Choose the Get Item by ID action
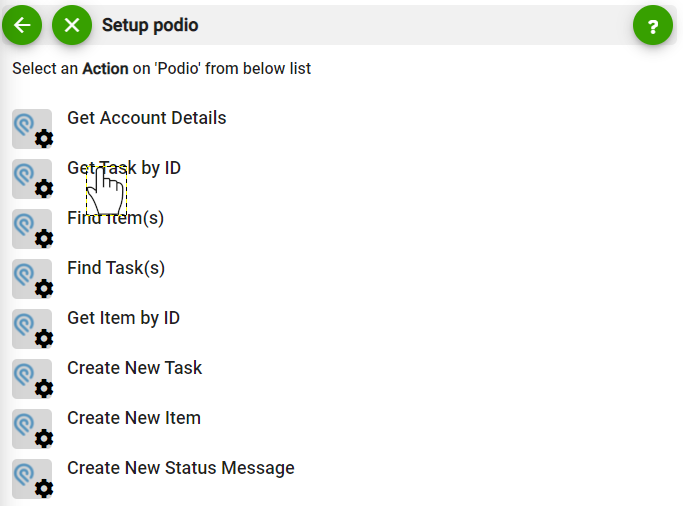The height and width of the screenshot is (506, 683). (x=123, y=318)
